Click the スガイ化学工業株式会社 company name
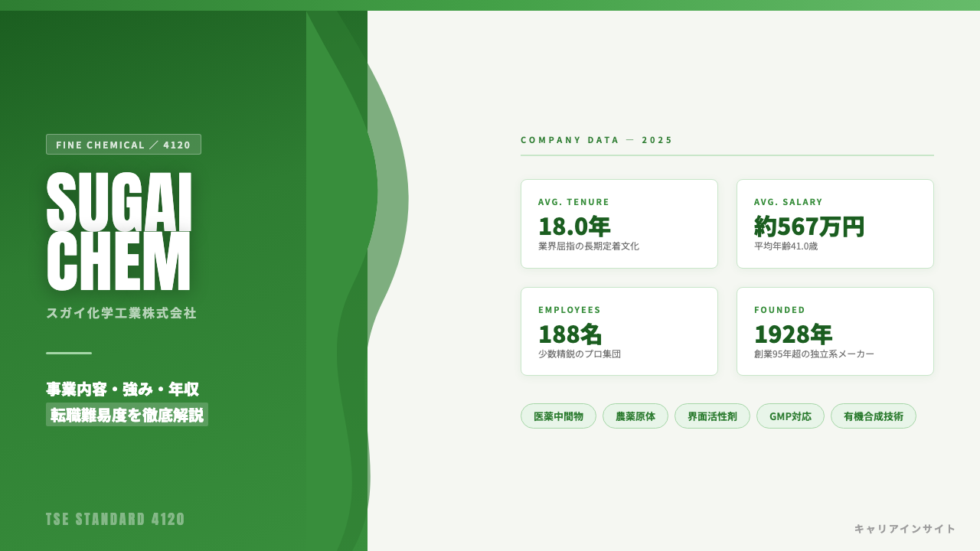This screenshot has height=551, width=980. 122,313
